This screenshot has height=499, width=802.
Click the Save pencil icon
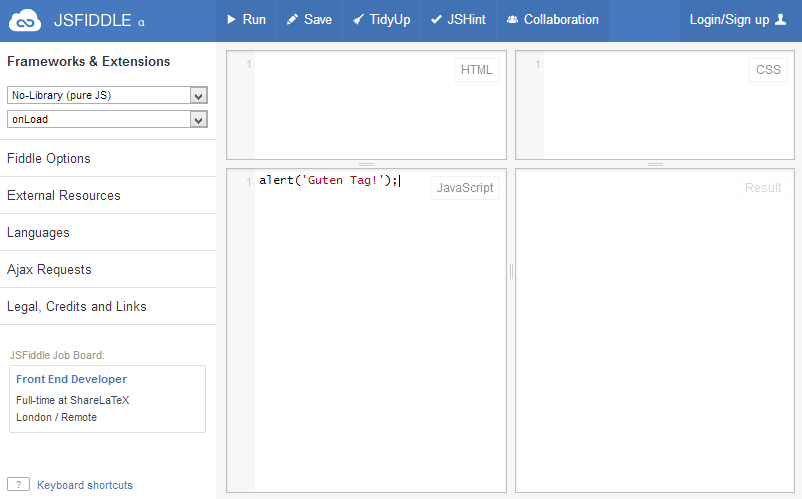click(292, 19)
